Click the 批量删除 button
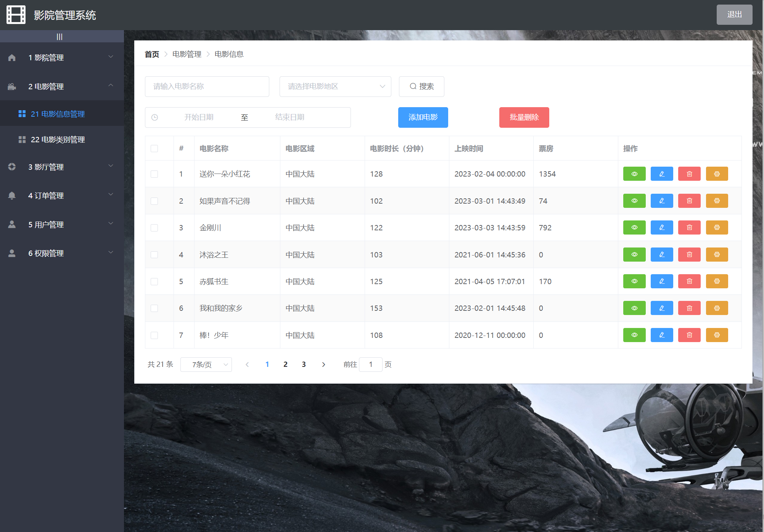The image size is (764, 532). (x=524, y=117)
